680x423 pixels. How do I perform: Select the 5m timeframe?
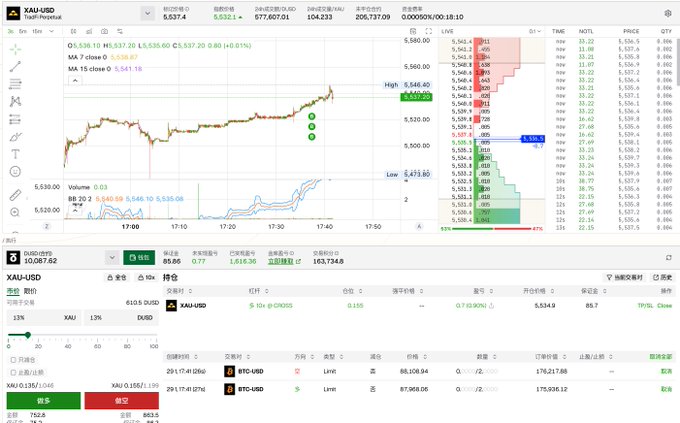pyautogui.click(x=23, y=31)
